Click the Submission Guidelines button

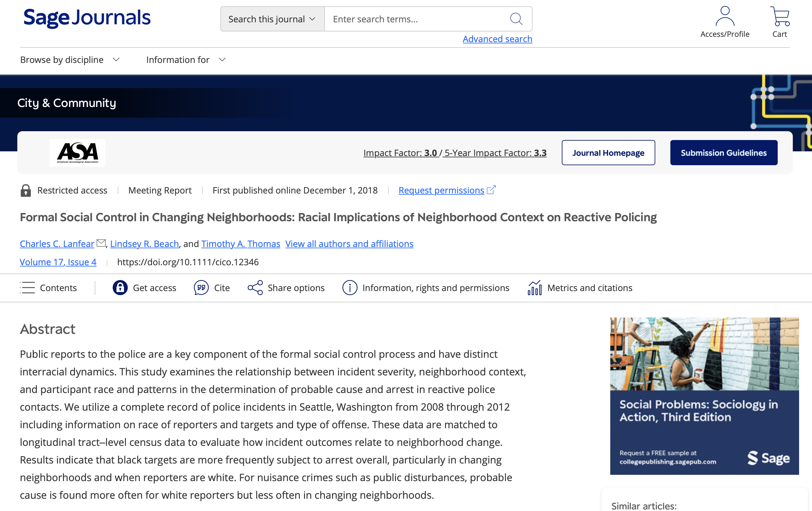click(723, 153)
